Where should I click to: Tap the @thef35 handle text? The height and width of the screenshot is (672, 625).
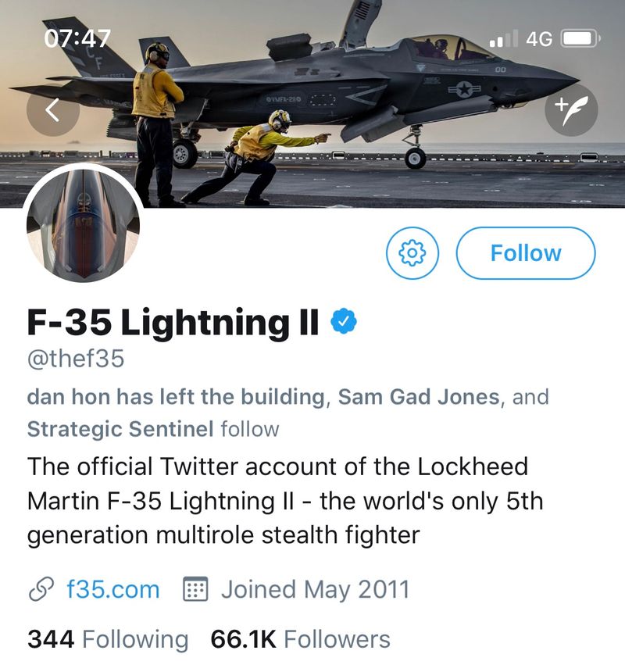[76, 359]
